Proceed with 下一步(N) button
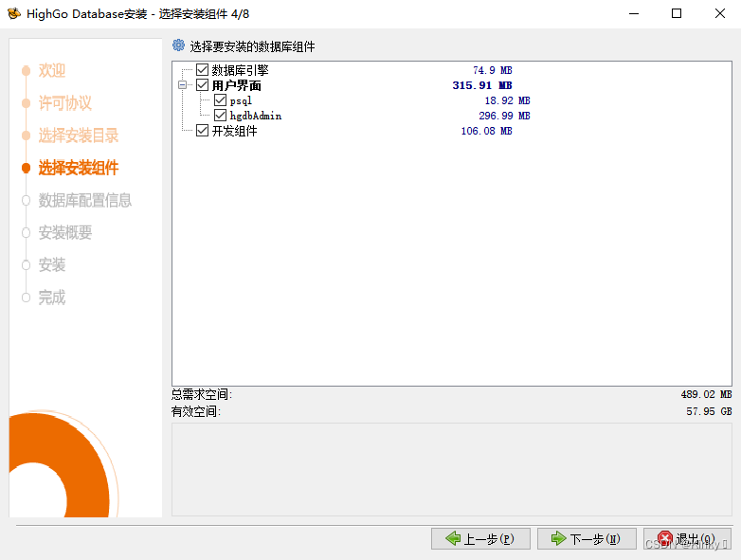The image size is (741, 560). click(x=587, y=539)
